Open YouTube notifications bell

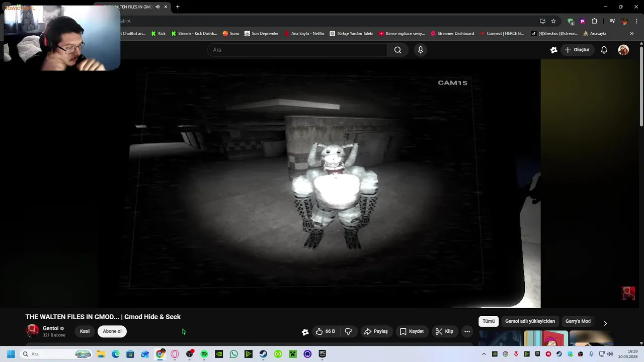(x=604, y=50)
